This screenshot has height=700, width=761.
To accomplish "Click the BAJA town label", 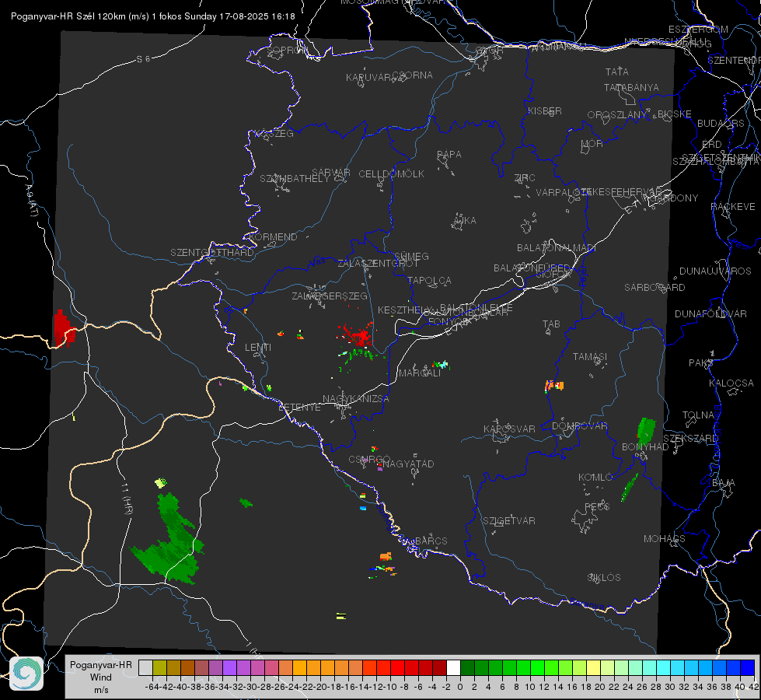I will [x=724, y=483].
